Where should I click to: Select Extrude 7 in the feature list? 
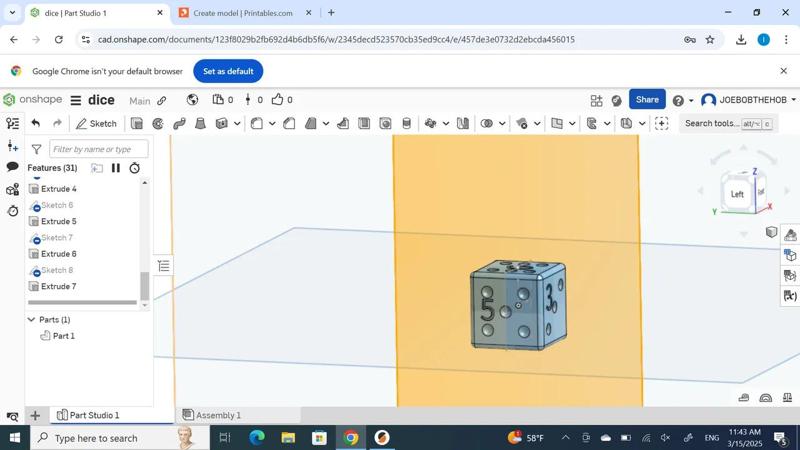(x=59, y=287)
